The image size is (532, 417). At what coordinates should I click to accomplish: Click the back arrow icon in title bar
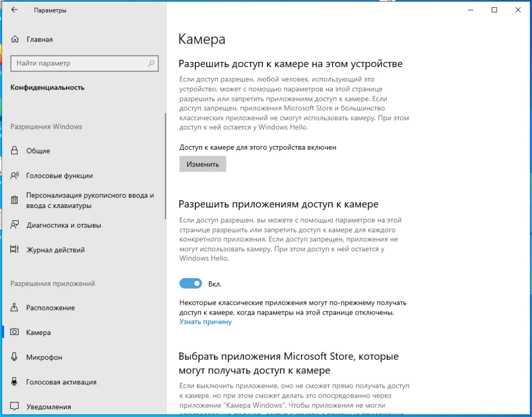14,10
